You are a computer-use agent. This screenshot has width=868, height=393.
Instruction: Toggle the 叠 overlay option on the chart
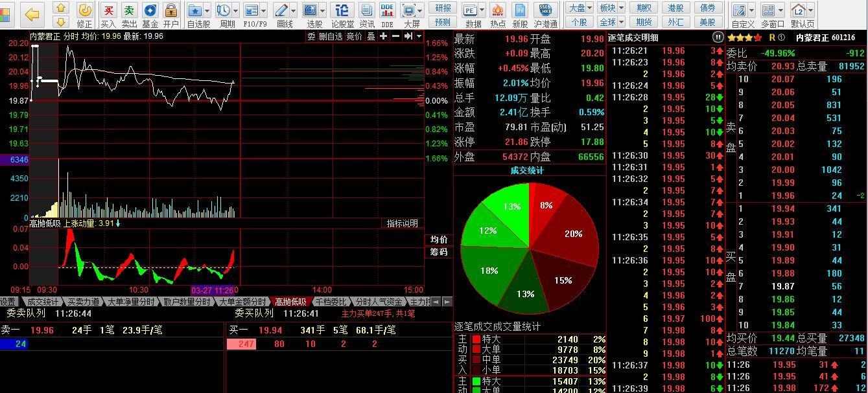click(x=370, y=37)
